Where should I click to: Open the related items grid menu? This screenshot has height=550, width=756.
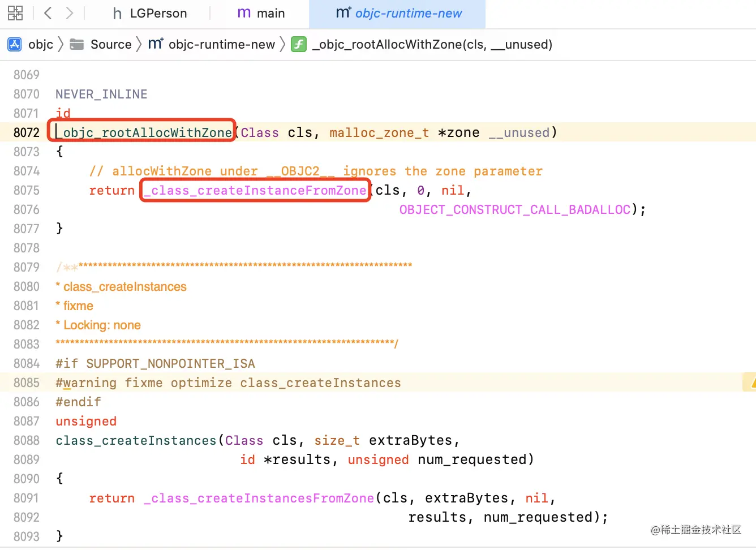click(15, 13)
